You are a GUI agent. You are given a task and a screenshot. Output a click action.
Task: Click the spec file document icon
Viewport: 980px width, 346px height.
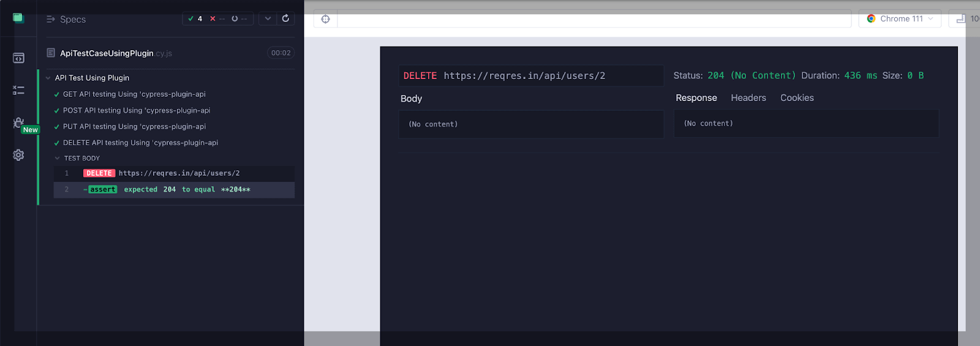[x=51, y=53]
